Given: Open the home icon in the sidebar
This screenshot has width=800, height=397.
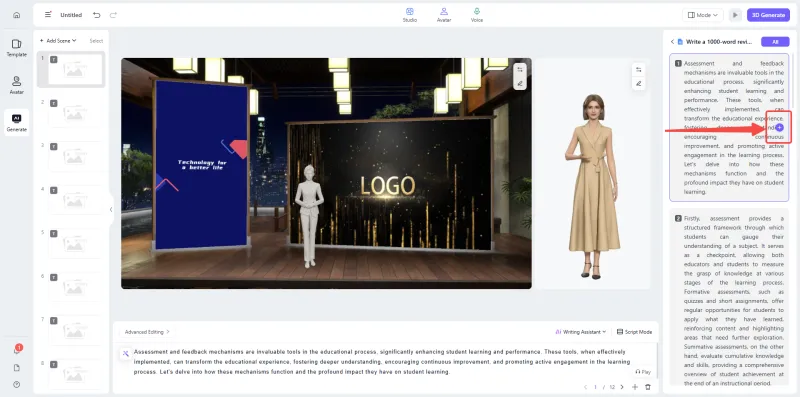Looking at the screenshot, I should tap(16, 15).
